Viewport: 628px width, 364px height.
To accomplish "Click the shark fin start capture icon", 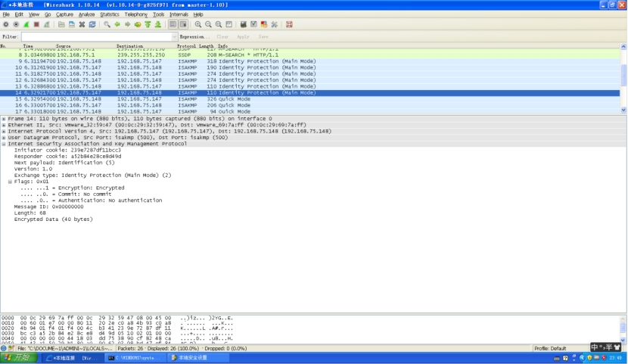I will pos(26,24).
